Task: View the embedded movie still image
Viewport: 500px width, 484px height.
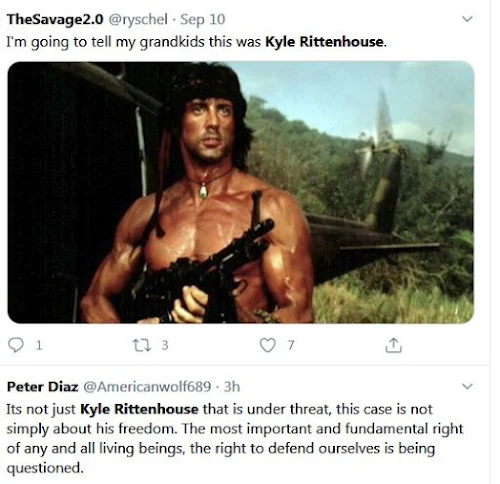Action: pos(241,192)
